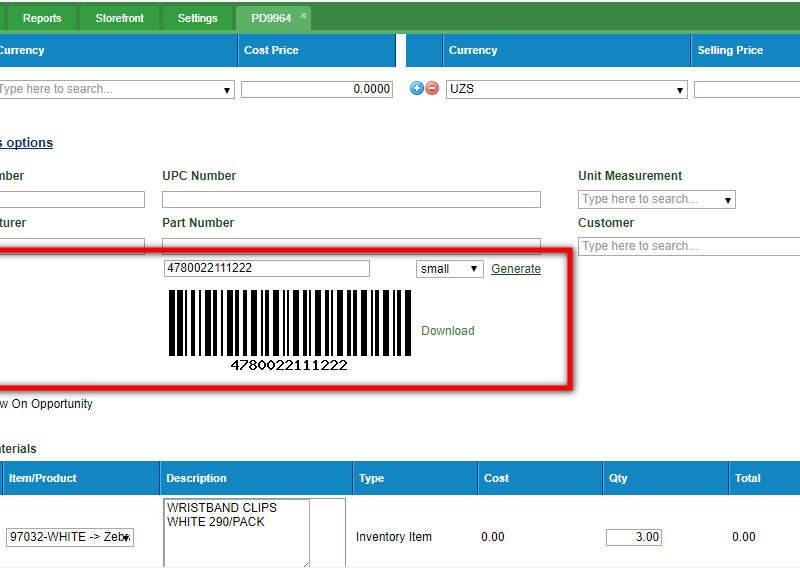Viewport: 800px width, 568px height.
Task: Click the Cost Price column header
Action: tap(317, 51)
